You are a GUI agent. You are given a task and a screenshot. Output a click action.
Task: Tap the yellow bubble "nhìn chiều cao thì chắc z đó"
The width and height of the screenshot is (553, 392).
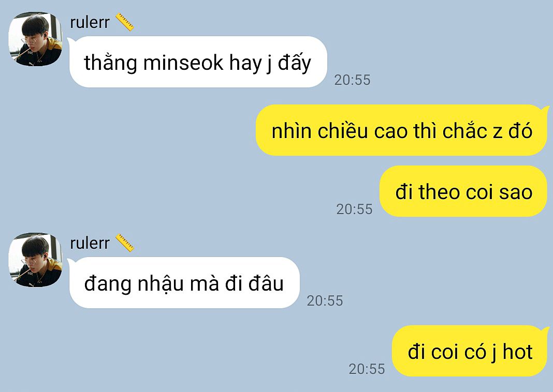(x=402, y=130)
